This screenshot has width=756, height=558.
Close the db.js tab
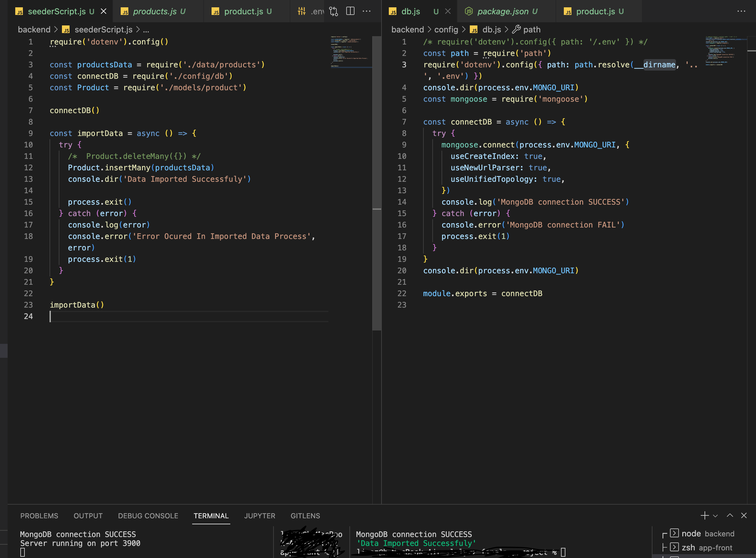pyautogui.click(x=448, y=11)
